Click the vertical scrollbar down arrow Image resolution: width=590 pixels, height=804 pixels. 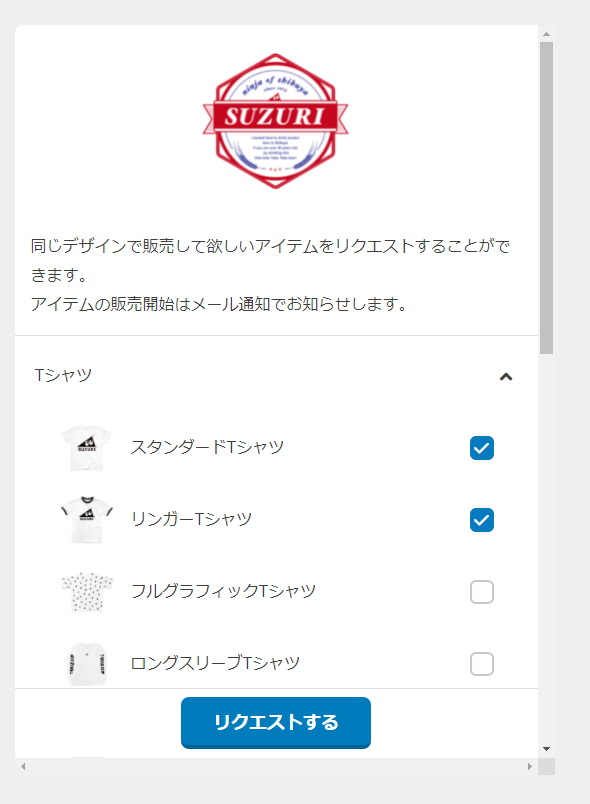(546, 749)
